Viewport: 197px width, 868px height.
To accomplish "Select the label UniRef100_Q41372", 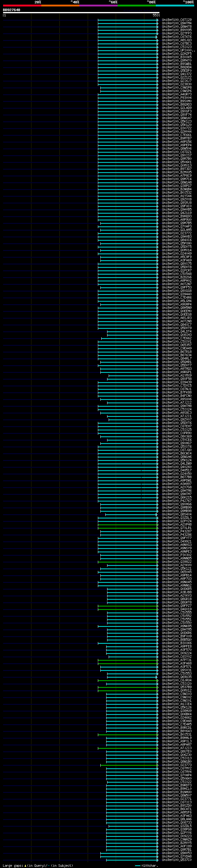I will (176, 75).
